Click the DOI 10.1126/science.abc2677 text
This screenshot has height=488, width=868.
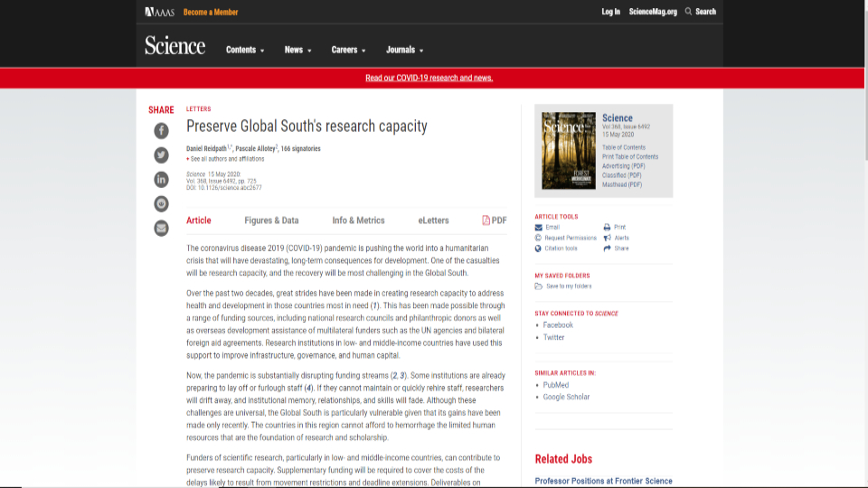coord(224,188)
